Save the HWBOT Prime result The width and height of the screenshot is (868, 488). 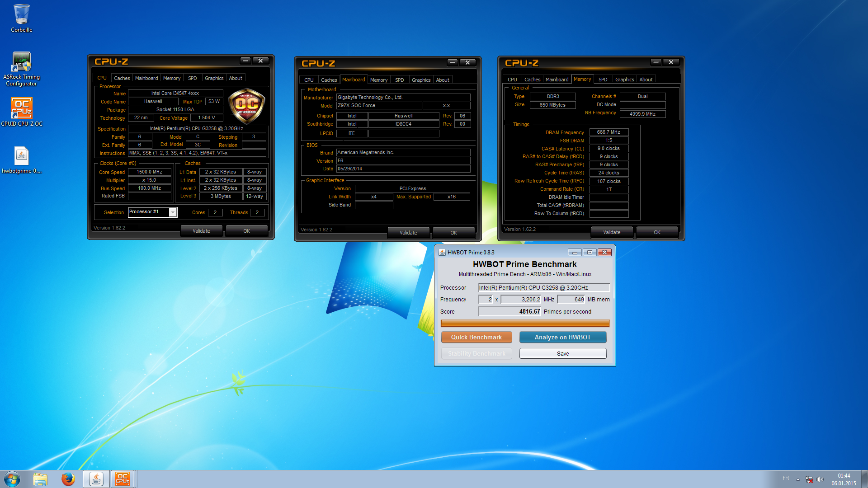pyautogui.click(x=563, y=353)
